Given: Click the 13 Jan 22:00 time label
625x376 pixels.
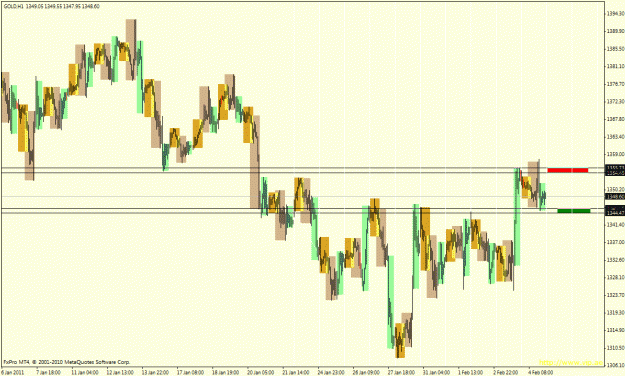Looking at the screenshot, I should 155,372.
